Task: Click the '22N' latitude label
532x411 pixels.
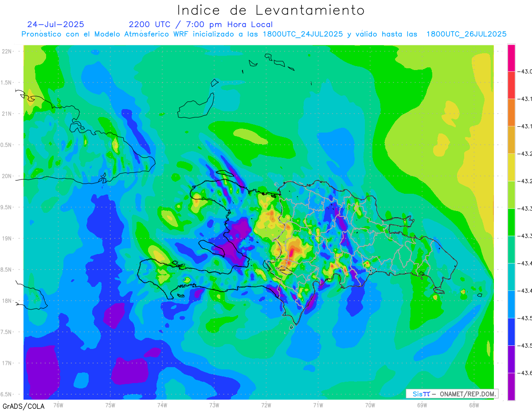Action: (7, 51)
